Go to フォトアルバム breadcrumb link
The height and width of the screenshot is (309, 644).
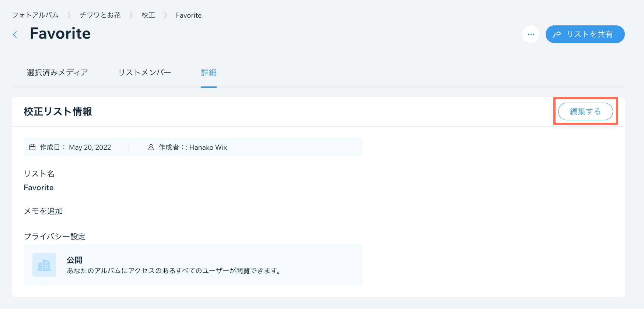pos(35,15)
